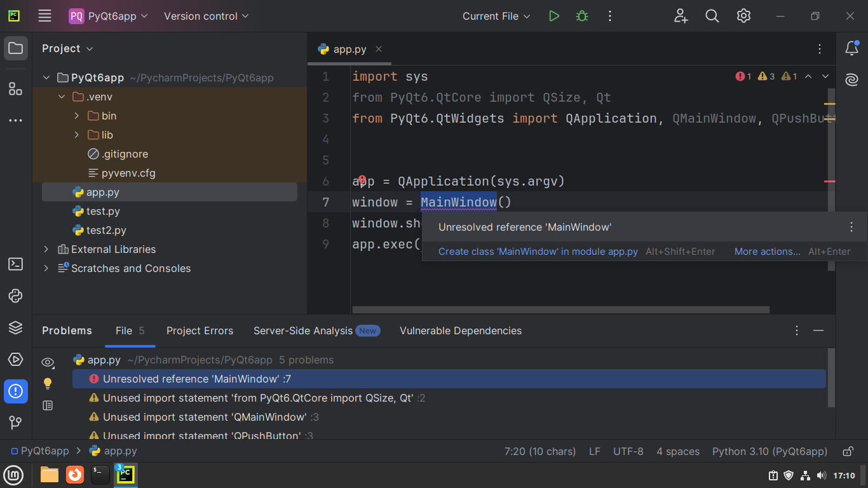Expand the bin folder
Screen dimensions: 868x488
[x=77, y=116]
